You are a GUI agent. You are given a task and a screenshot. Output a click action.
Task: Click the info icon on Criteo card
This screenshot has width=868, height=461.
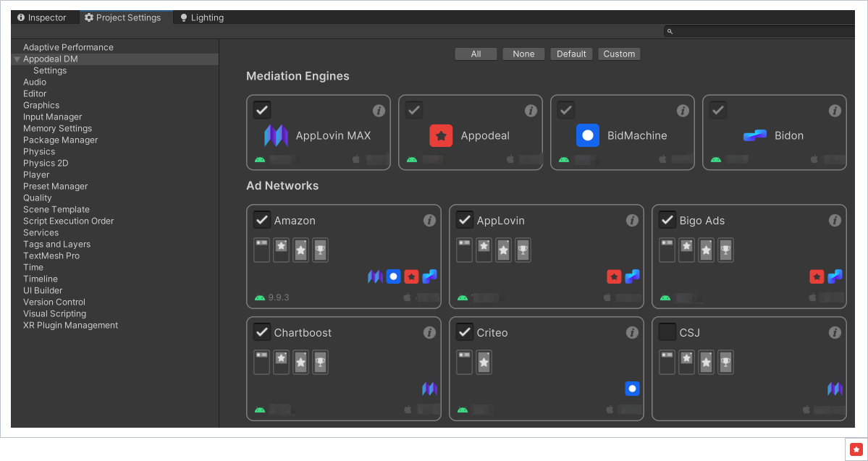pyautogui.click(x=632, y=333)
